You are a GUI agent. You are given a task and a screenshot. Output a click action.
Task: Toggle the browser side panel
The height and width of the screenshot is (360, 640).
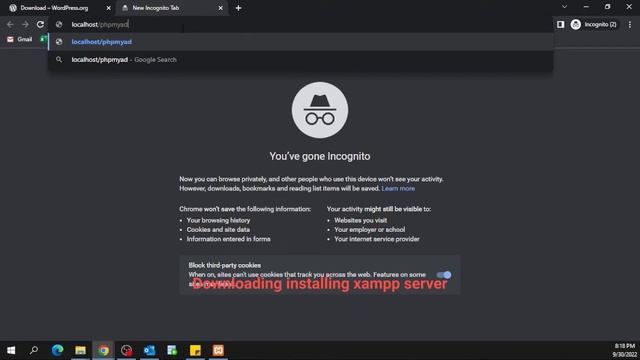[560, 24]
